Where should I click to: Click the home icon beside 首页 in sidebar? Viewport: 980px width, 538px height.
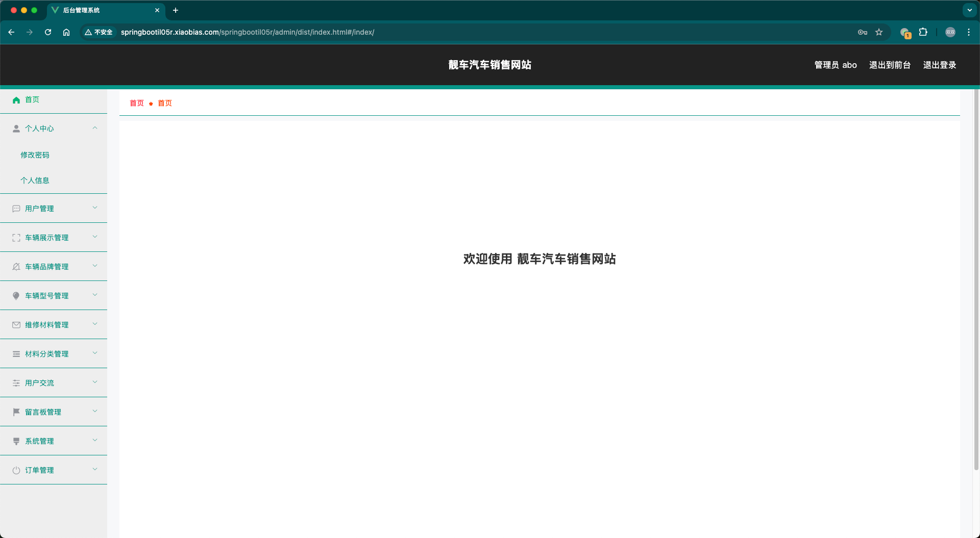click(16, 100)
